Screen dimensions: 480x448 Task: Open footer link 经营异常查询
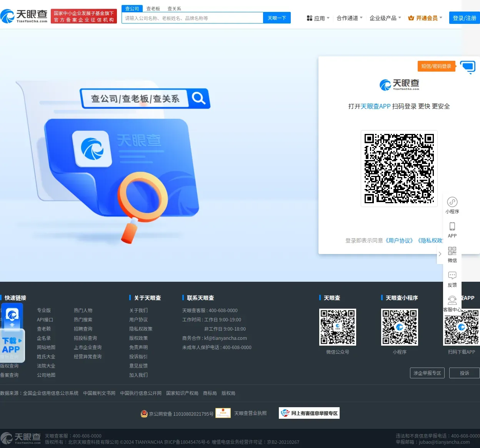(88, 356)
